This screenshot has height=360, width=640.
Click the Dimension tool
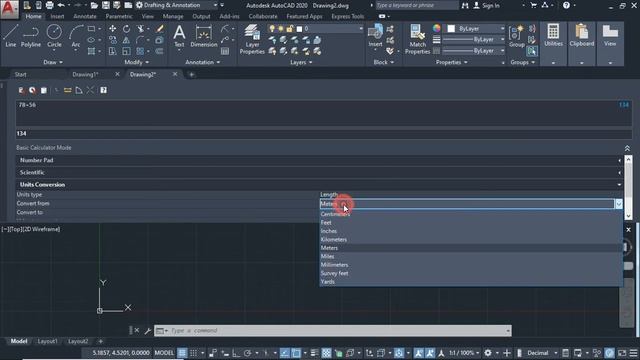click(x=204, y=36)
